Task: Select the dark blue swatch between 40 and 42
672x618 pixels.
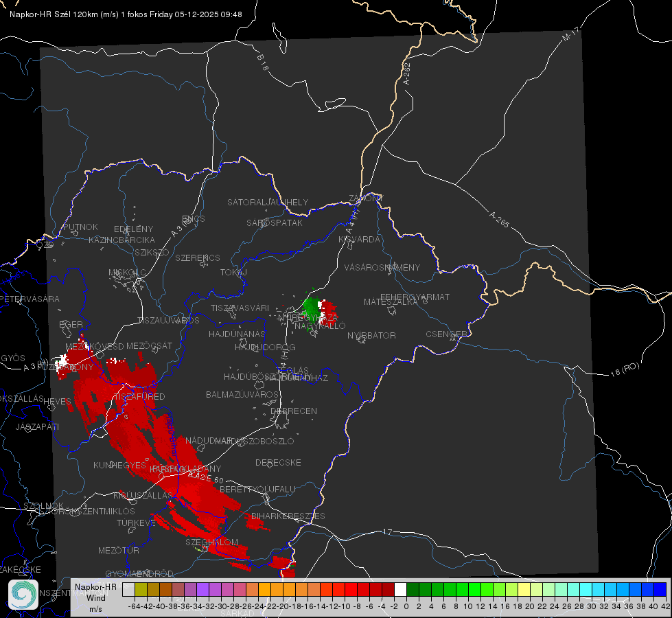Action: [x=660, y=589]
